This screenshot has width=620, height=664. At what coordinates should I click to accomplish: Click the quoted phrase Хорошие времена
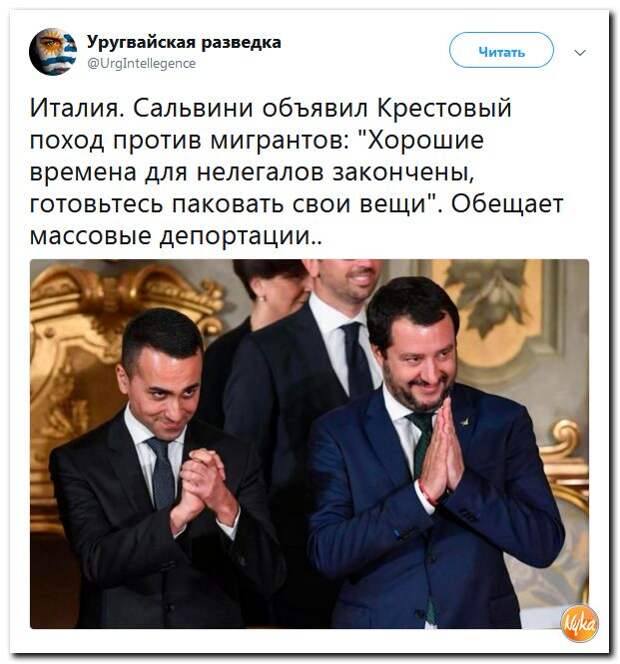pos(253,156)
